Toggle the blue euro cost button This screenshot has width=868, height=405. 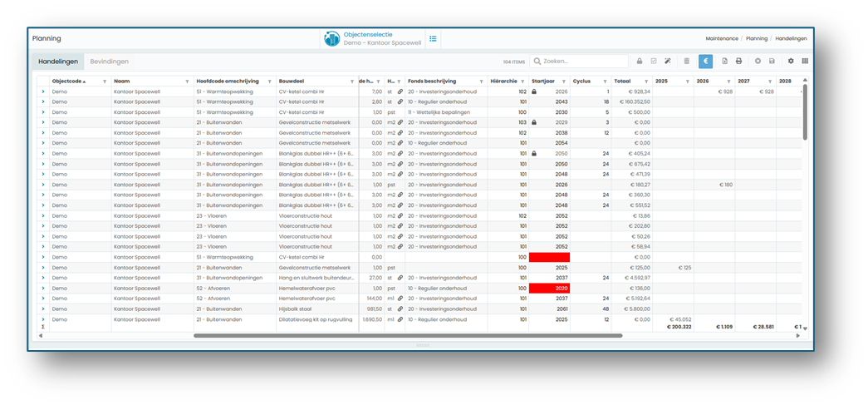[705, 62]
